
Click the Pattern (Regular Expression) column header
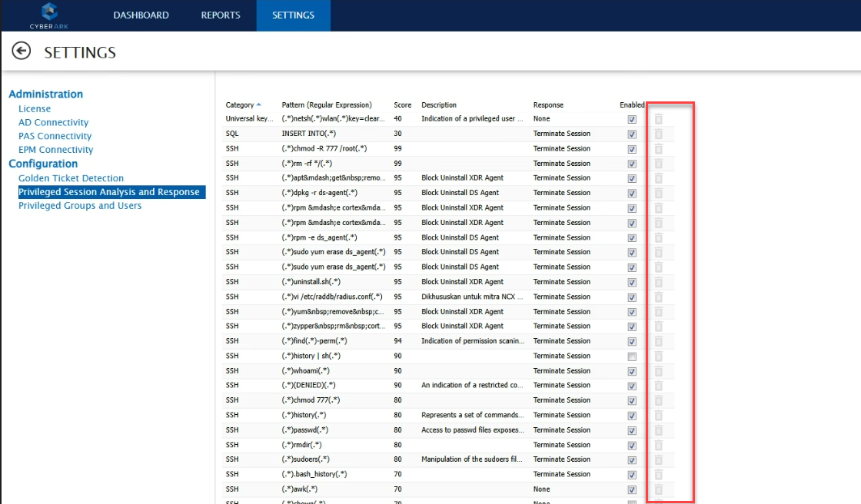(327, 104)
